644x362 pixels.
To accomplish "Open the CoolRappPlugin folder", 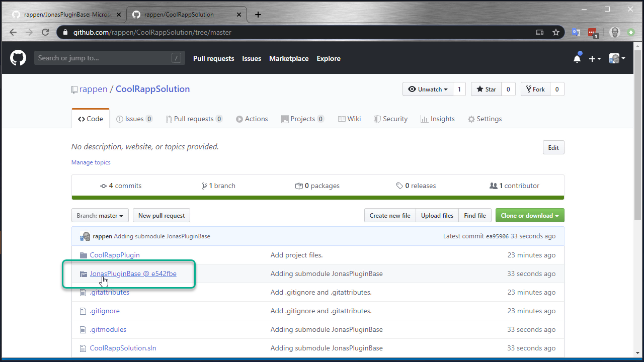I will coord(115,255).
